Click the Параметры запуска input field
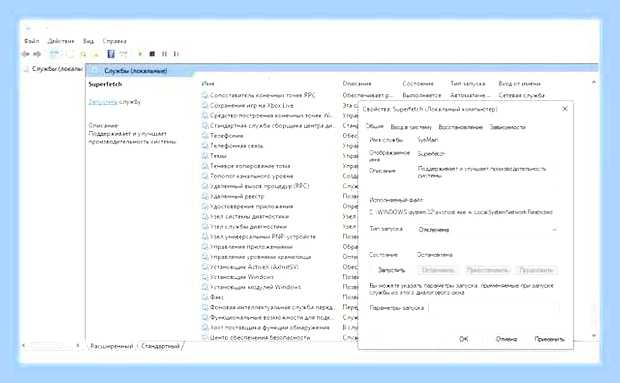 [494, 308]
